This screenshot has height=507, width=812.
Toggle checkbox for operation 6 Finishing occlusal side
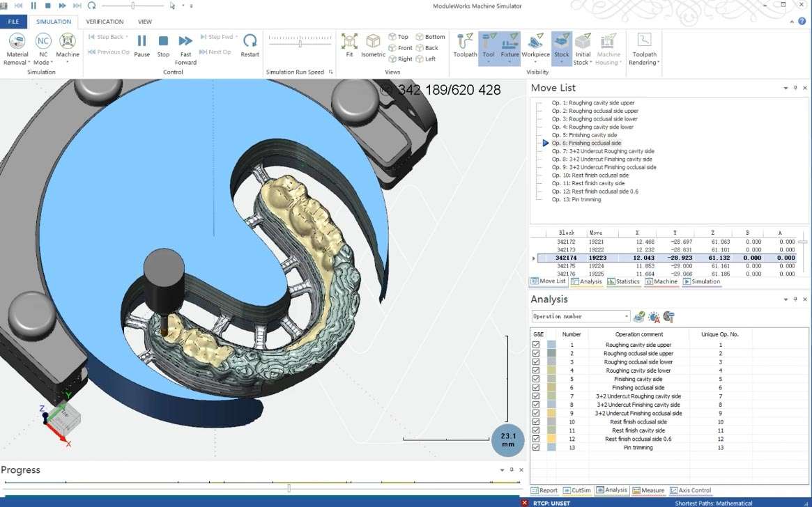coord(536,388)
